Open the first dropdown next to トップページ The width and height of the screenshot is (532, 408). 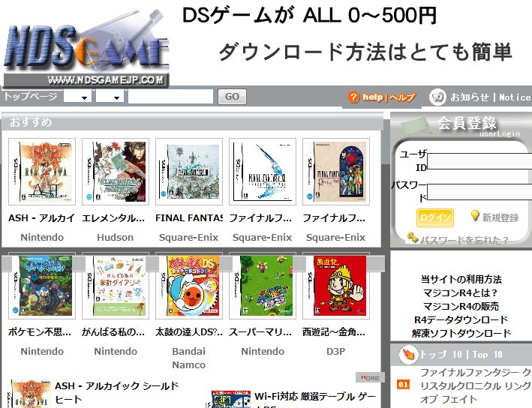pos(78,97)
